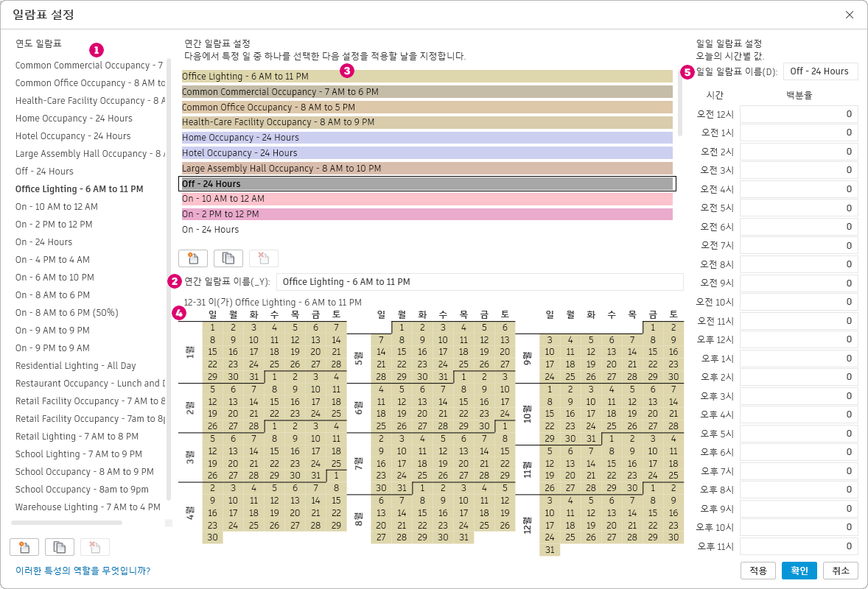Select Retail Lighting - 7 AM to 8 PM
Screen dimensions: 868x589
(77, 437)
